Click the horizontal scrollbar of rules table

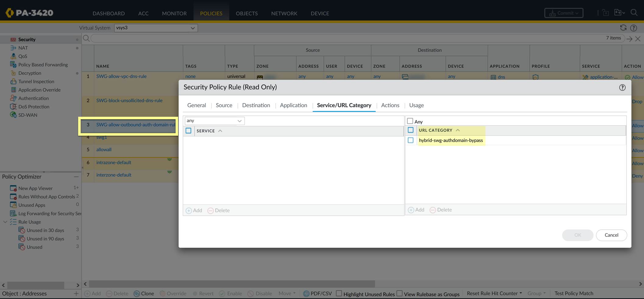(x=232, y=284)
